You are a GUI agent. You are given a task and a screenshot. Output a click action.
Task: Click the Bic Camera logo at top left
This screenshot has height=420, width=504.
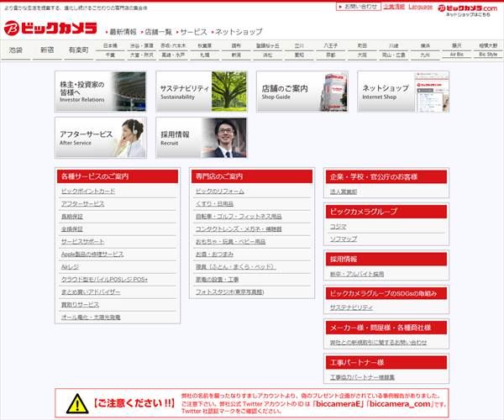[x=50, y=29]
